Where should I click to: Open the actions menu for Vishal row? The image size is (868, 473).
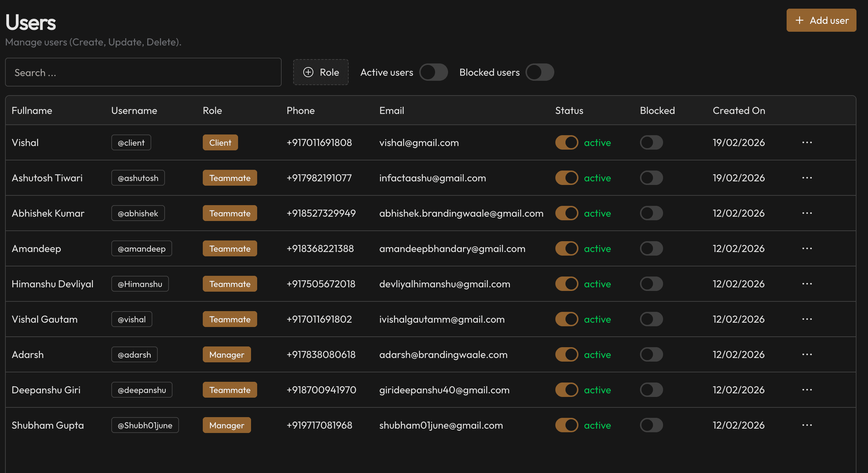click(x=807, y=142)
